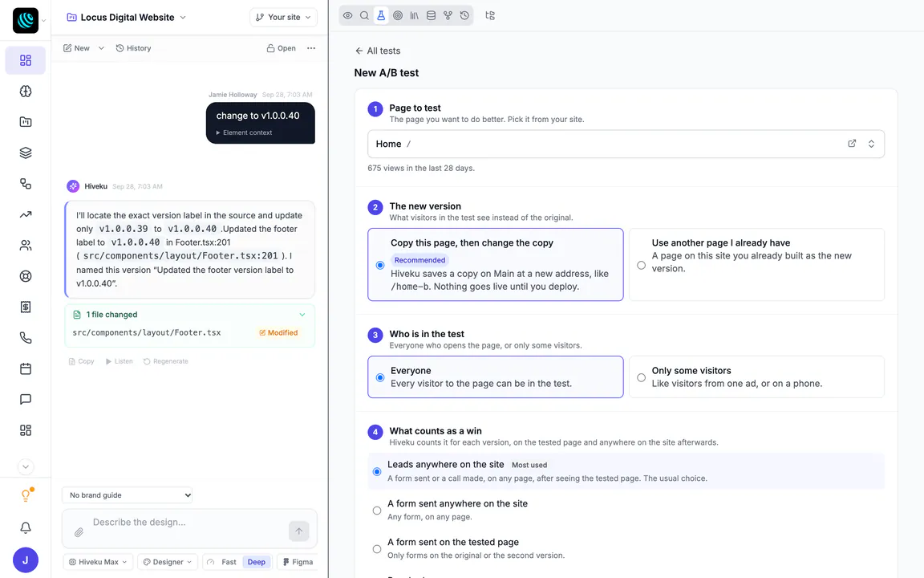Open the folder chart icon in sidebar
This screenshot has width=924, height=578.
coord(26,122)
